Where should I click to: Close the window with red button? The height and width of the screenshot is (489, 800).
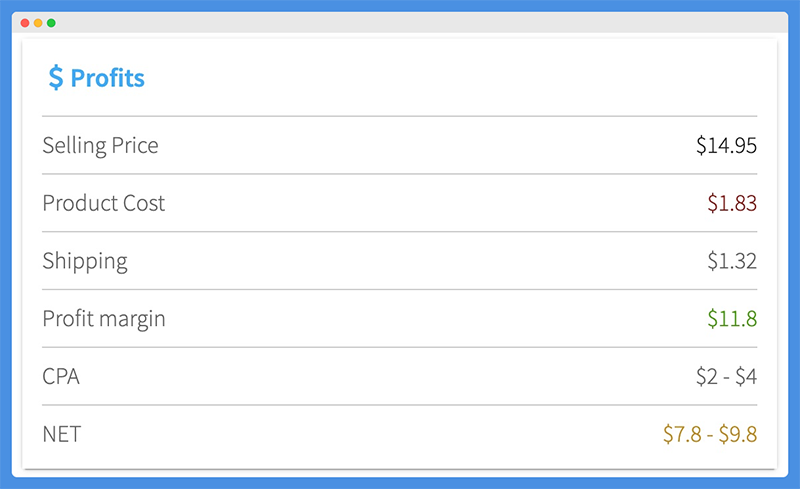pyautogui.click(x=24, y=23)
